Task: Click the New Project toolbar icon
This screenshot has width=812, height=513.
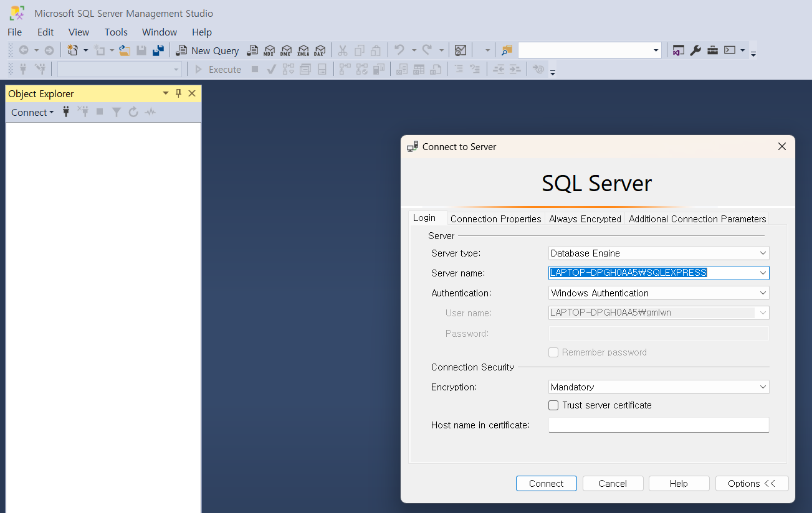Action: coord(73,50)
